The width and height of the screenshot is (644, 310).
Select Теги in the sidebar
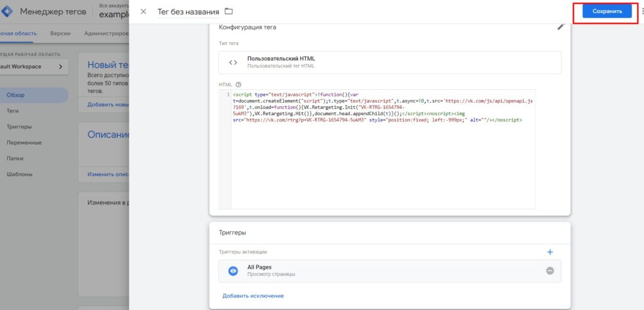click(x=13, y=111)
